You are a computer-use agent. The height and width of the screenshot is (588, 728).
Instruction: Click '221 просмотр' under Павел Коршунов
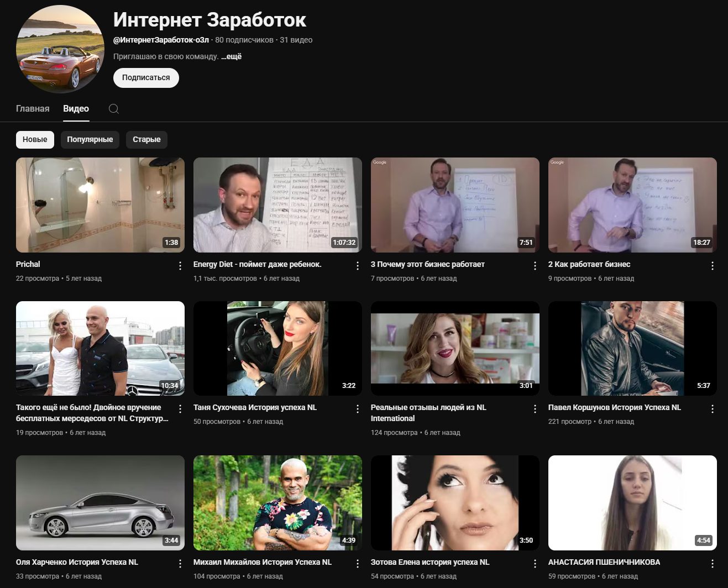pos(570,422)
